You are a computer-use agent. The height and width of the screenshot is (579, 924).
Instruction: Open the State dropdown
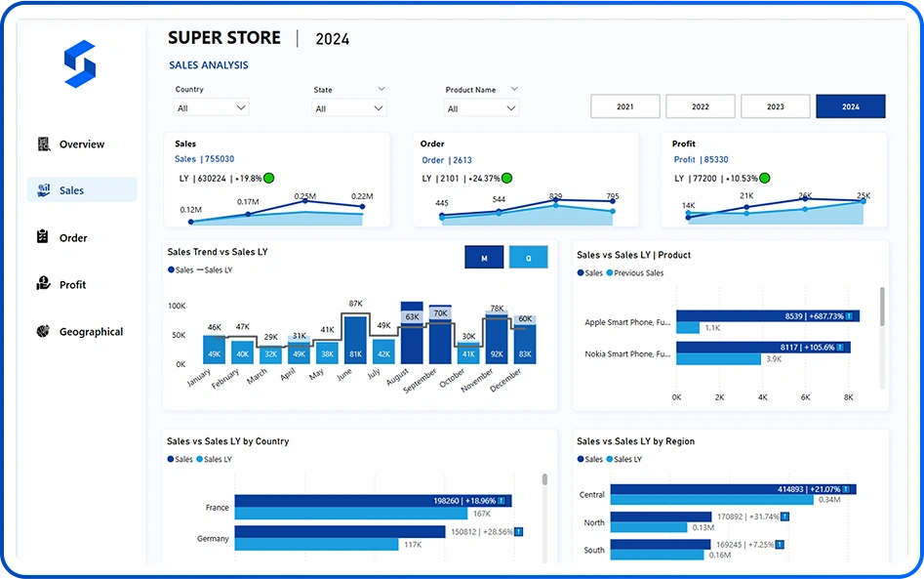349,108
